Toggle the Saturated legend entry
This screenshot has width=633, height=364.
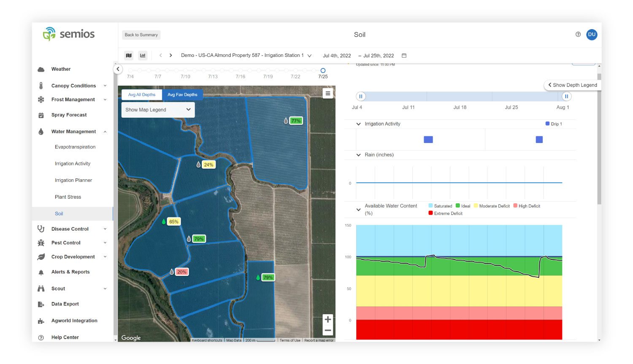coord(440,206)
